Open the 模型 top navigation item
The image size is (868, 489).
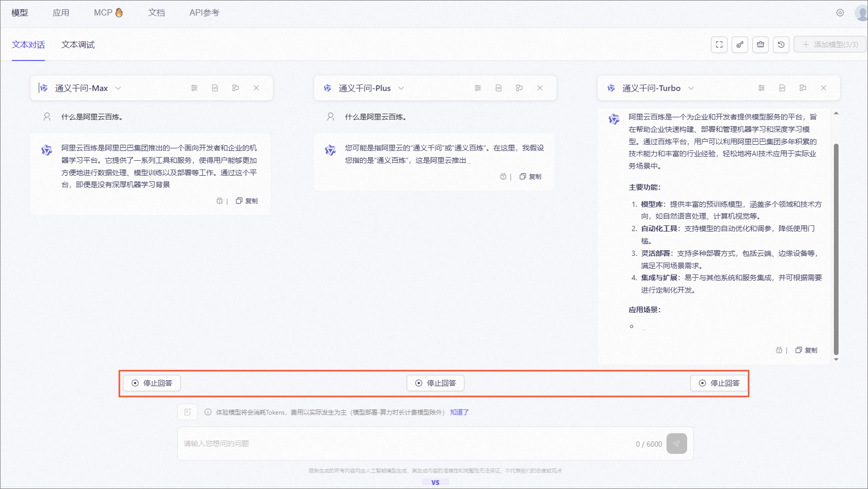[x=20, y=12]
